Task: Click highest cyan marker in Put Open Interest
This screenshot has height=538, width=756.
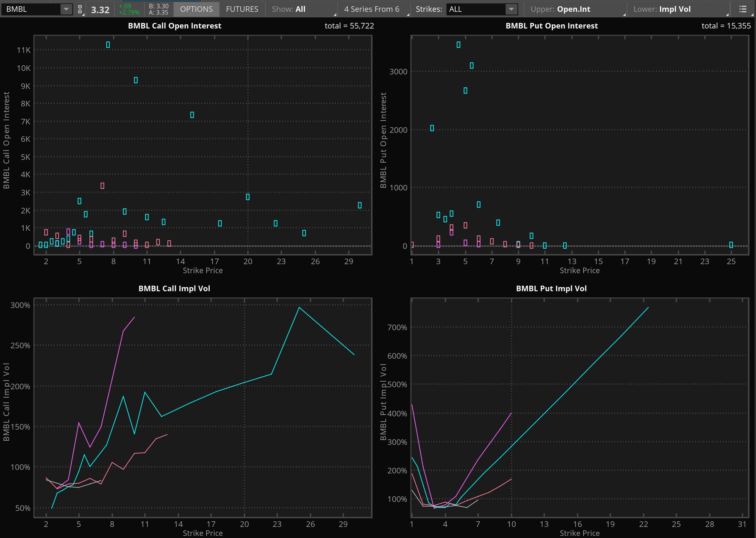Action: (458, 45)
